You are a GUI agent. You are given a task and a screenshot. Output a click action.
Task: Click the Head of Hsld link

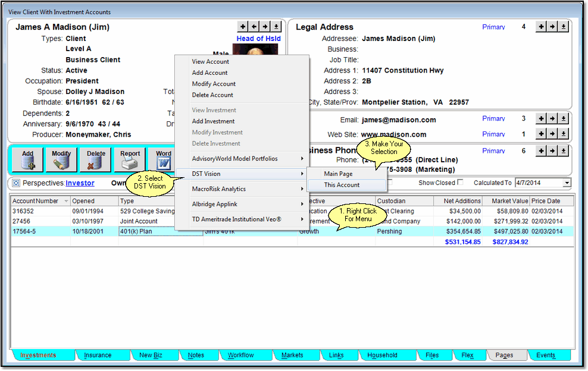pos(258,39)
